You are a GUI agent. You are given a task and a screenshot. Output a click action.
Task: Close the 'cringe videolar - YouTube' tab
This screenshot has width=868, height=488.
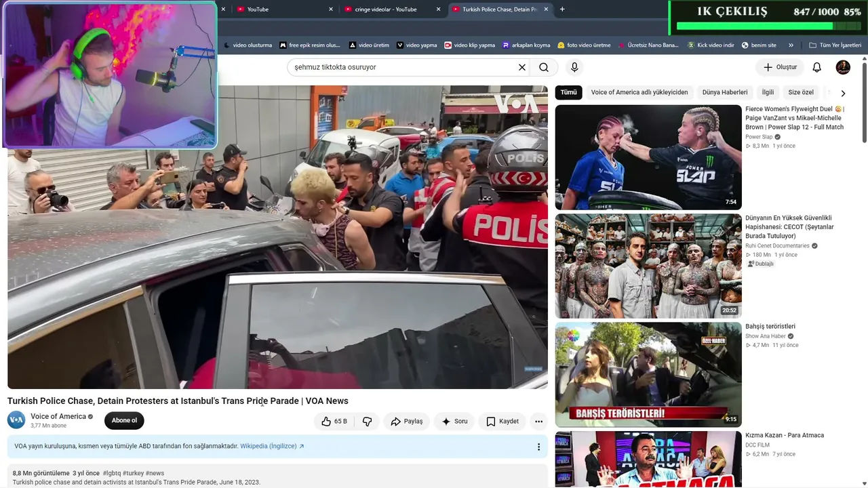[438, 9]
